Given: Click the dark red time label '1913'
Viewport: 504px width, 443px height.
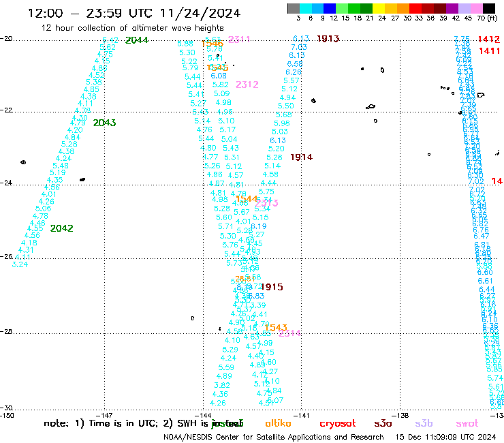Looking at the screenshot, I should click(328, 39).
